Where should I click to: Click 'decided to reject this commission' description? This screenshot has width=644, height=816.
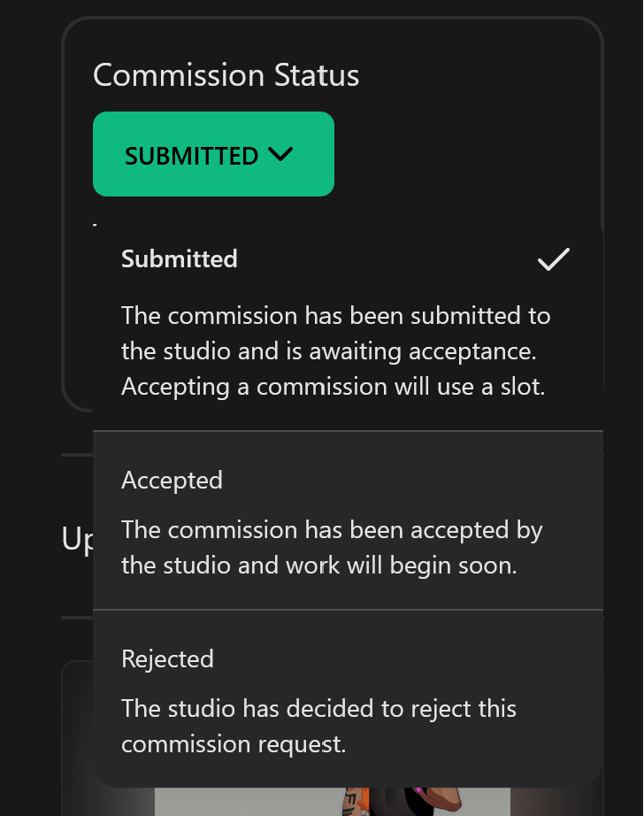(x=318, y=709)
